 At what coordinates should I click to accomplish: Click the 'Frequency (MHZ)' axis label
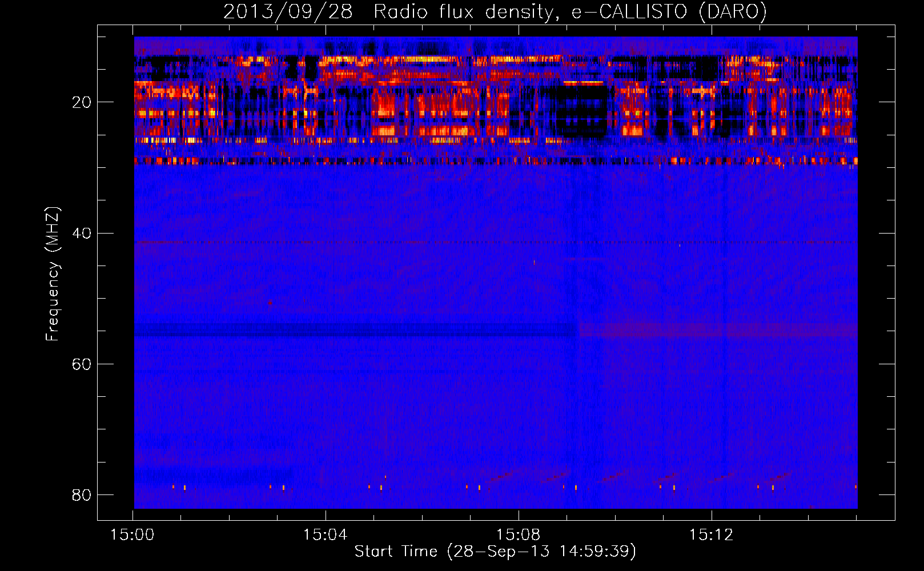click(53, 274)
